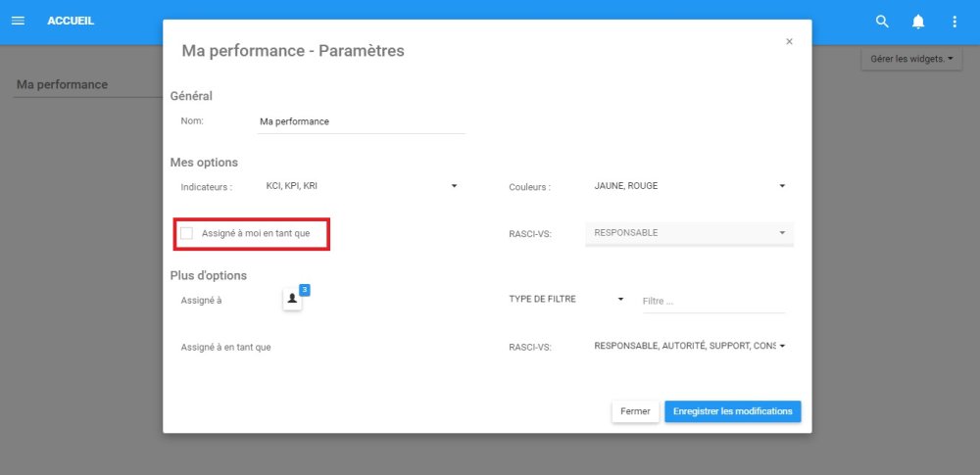Image resolution: width=980 pixels, height=475 pixels.
Task: Click 'Enregistrer les modifications' button
Action: tap(732, 411)
